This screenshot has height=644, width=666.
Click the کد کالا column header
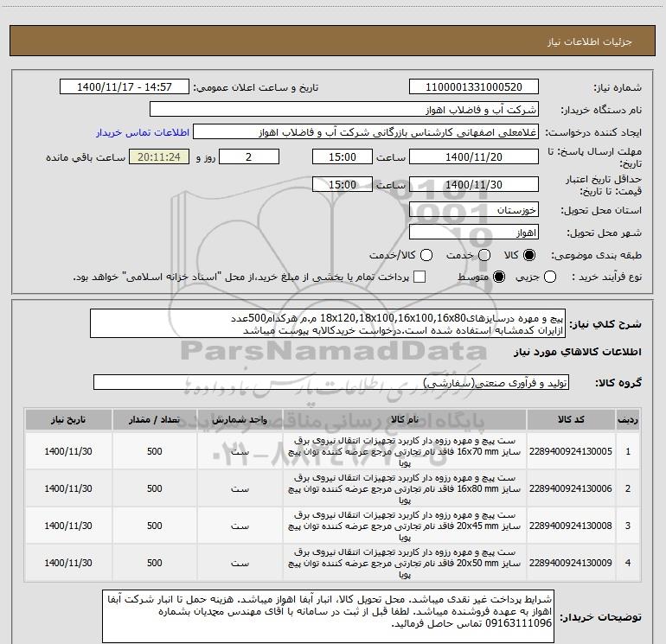pos(571,419)
